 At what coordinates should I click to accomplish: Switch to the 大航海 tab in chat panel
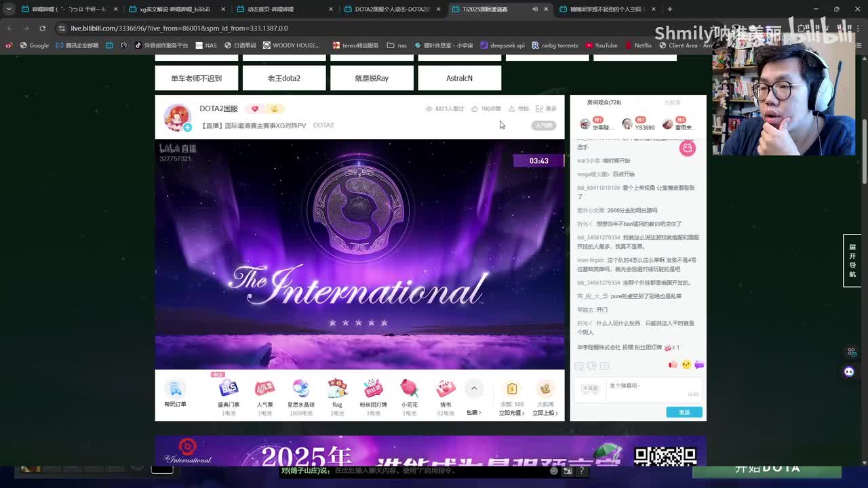click(x=672, y=102)
